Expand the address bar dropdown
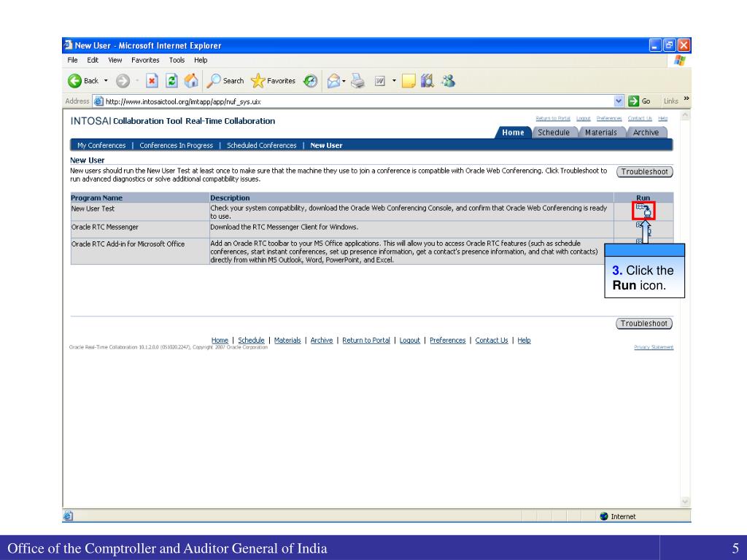This screenshot has width=747, height=560. (x=619, y=101)
